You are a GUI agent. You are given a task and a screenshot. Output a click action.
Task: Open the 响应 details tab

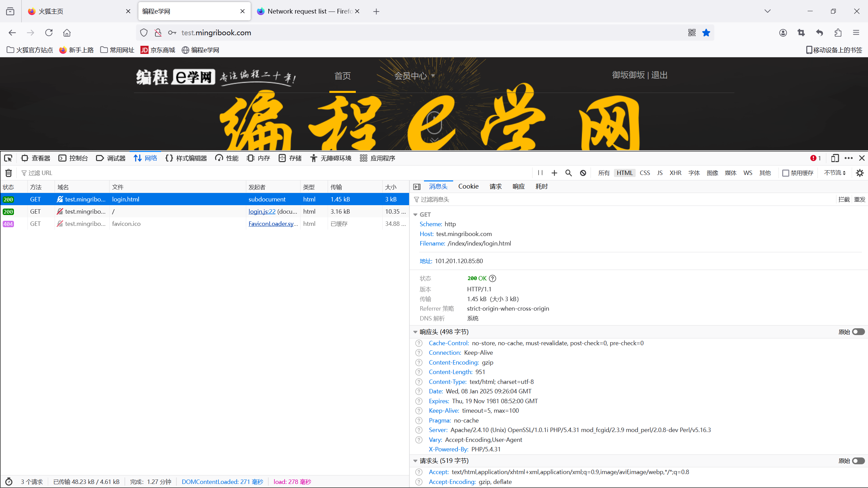coord(519,187)
